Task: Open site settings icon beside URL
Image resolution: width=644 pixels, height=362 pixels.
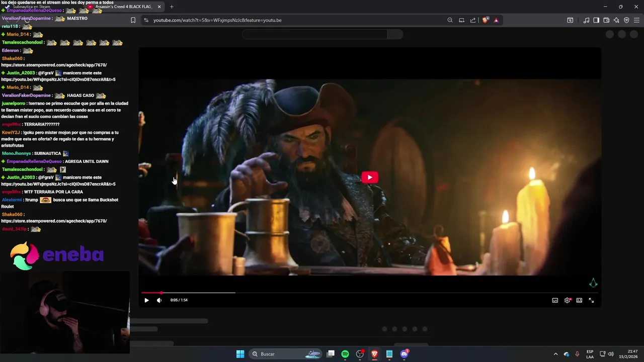Action: tap(146, 20)
